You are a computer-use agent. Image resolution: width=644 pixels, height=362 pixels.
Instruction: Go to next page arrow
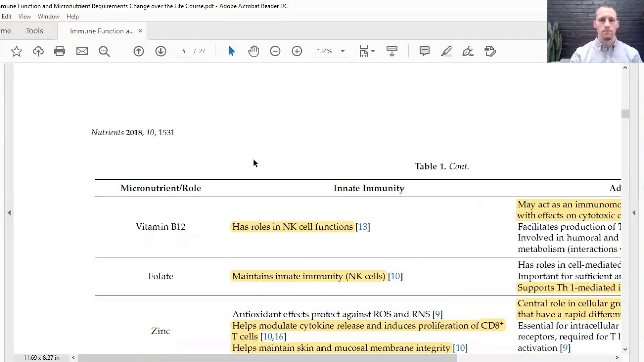pyautogui.click(x=160, y=51)
